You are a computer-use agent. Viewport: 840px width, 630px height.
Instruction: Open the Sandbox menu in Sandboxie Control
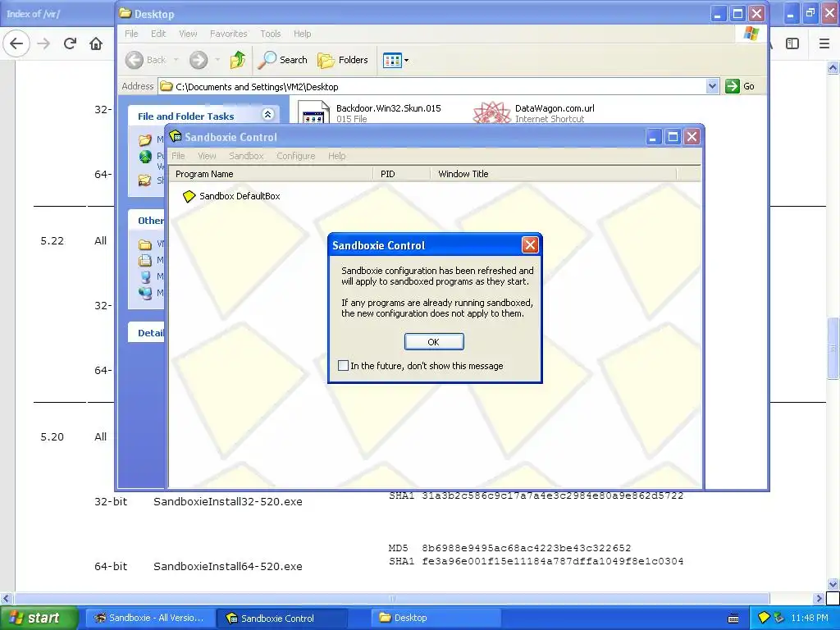pos(246,156)
